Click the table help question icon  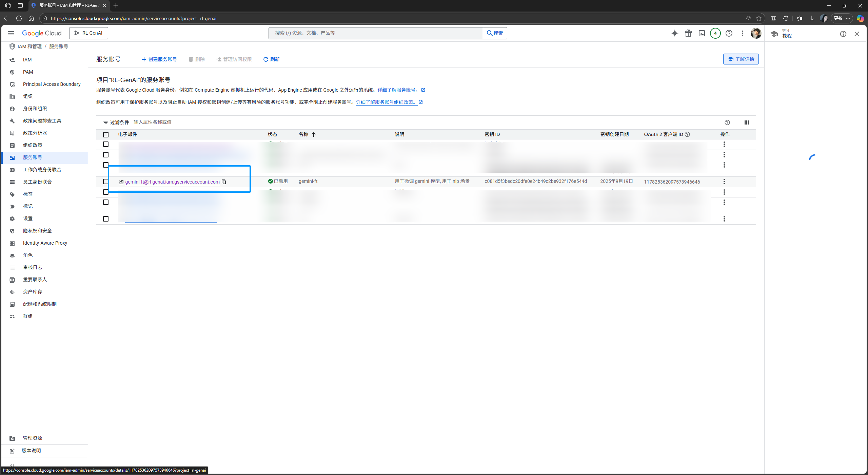[x=727, y=122]
